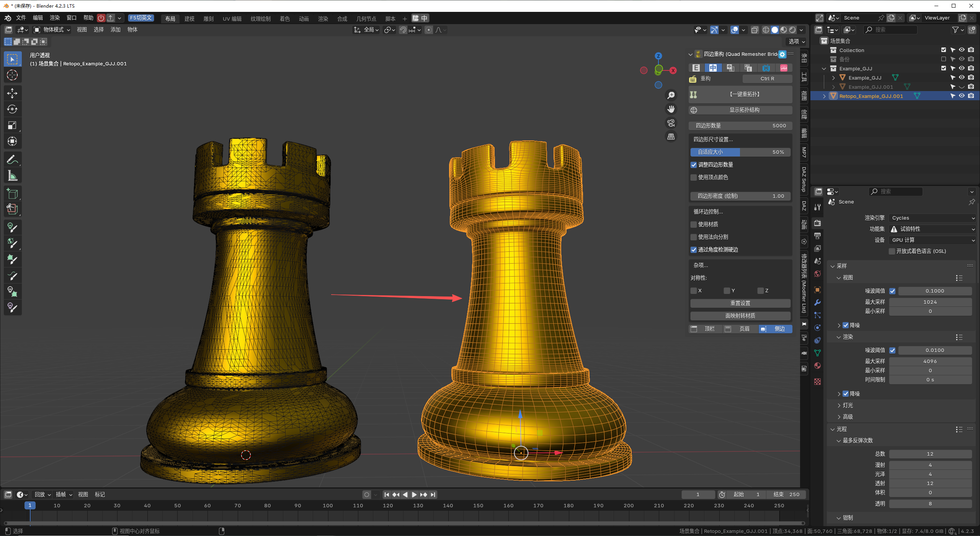The width and height of the screenshot is (980, 536).
Task: Switch to the UV 编辑 workspace tab
Action: point(232,19)
